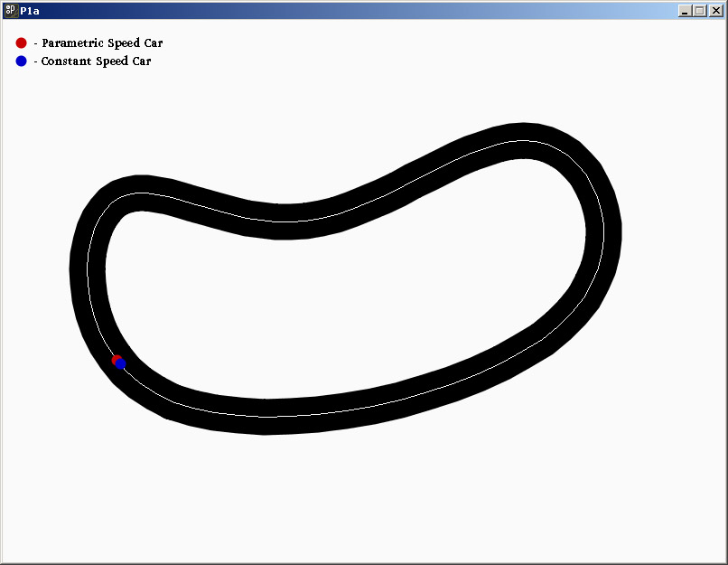Click the blue Constant Speed Car legend dot
The image size is (728, 565).
(x=22, y=61)
